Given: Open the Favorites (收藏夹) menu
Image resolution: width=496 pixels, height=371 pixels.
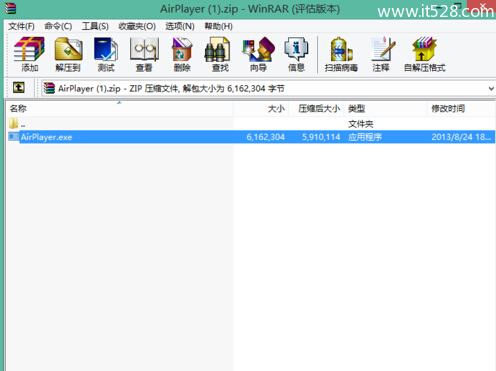Looking at the screenshot, I should (x=137, y=26).
